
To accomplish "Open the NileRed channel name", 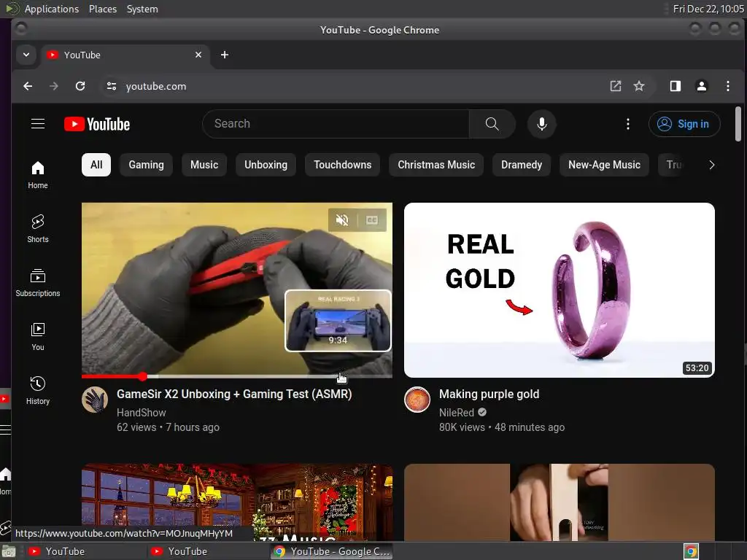I will coord(457,413).
